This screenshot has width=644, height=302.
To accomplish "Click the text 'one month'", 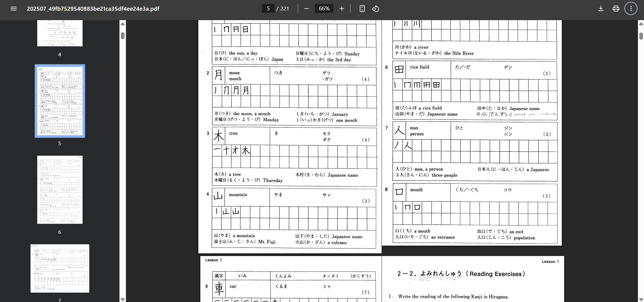I will point(347,120).
